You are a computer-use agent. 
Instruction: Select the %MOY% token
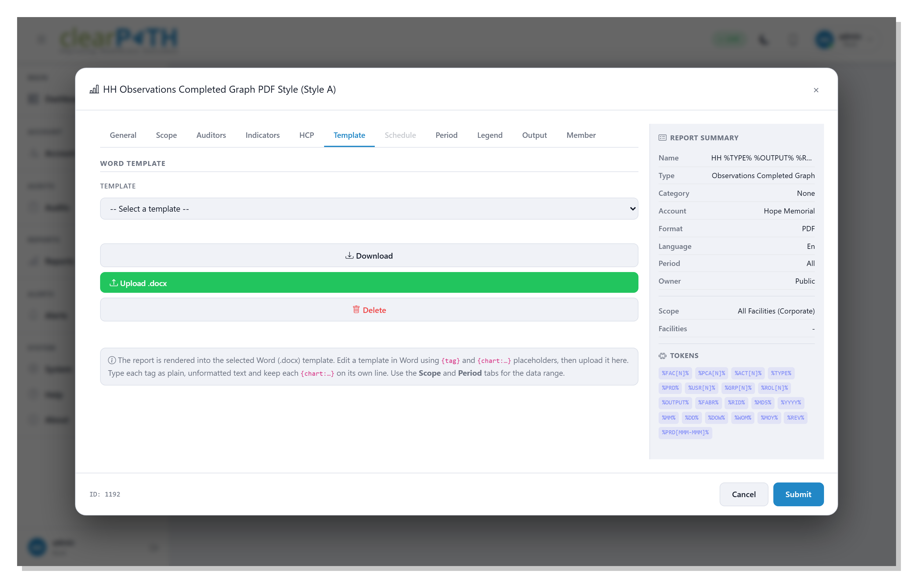[769, 417]
